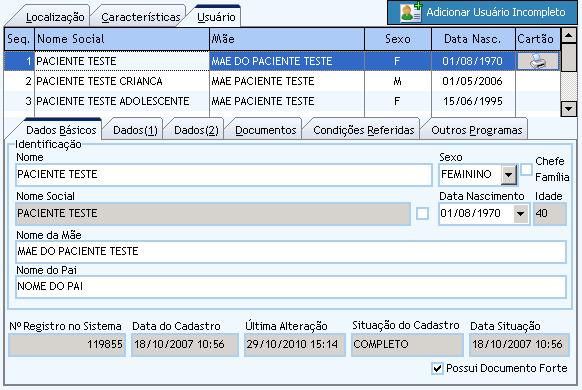The image size is (582, 390).
Task: Click the Data Nasc. column header
Action: pyautogui.click(x=473, y=39)
